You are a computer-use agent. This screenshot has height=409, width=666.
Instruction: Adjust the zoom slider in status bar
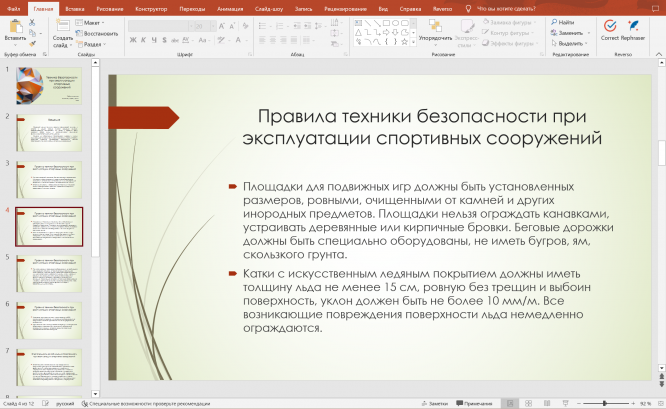tap(604, 403)
